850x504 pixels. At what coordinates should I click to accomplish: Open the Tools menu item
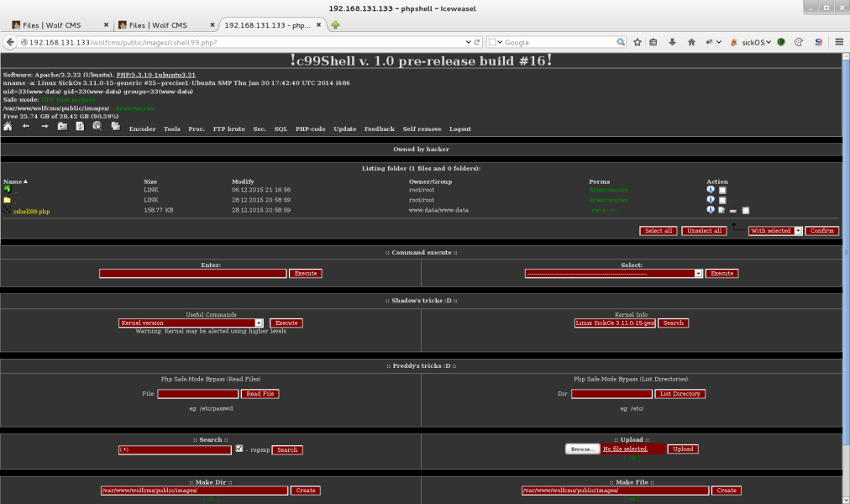pos(172,129)
